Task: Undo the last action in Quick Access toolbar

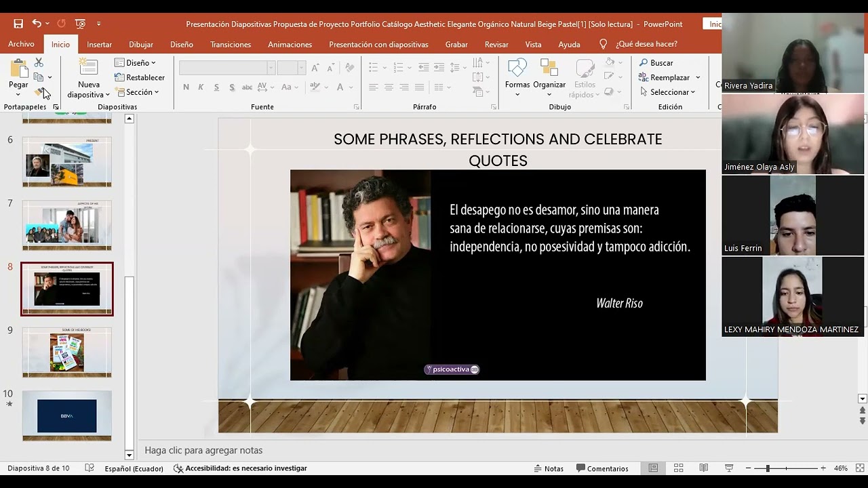Action: 37,24
